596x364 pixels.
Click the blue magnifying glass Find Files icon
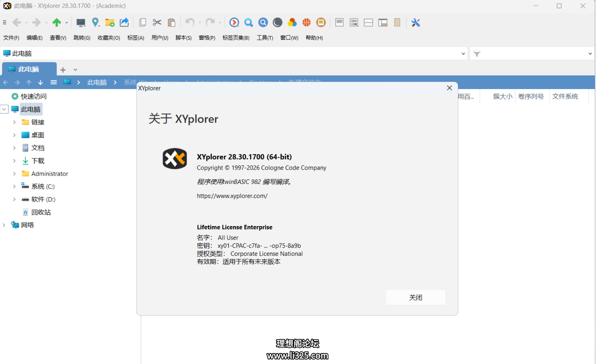(249, 23)
